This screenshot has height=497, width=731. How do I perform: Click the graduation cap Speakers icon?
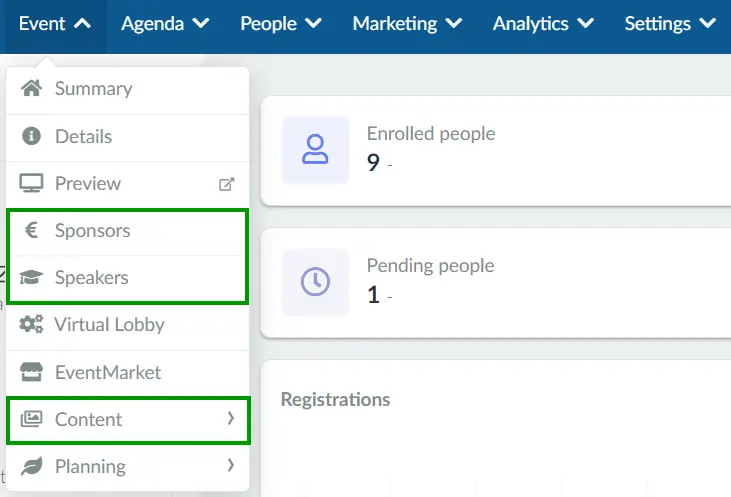tap(31, 277)
